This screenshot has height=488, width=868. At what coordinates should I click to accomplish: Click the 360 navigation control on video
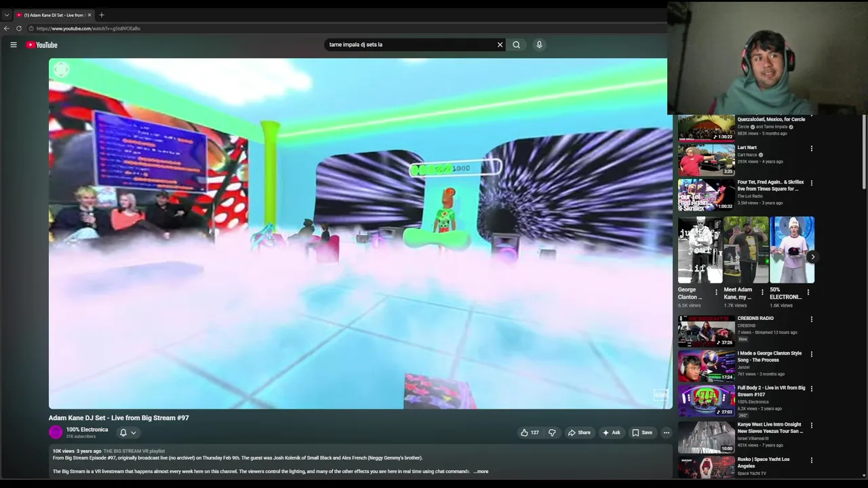tap(61, 70)
